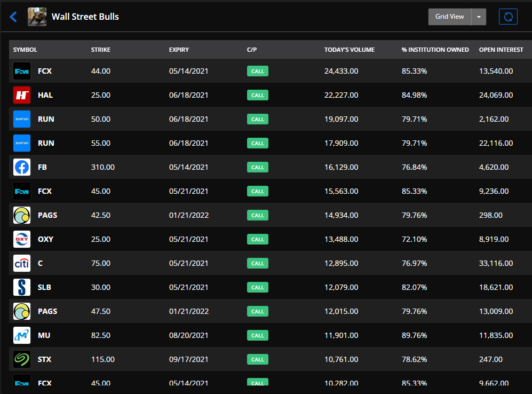Click open interest value 298.00
Image resolution: width=532 pixels, height=394 pixels.
[x=490, y=215]
